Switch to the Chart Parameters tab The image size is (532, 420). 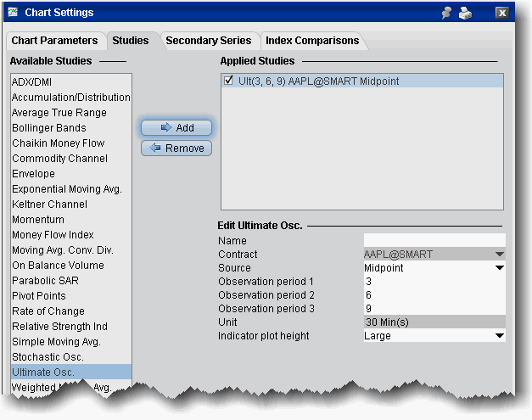click(x=55, y=41)
